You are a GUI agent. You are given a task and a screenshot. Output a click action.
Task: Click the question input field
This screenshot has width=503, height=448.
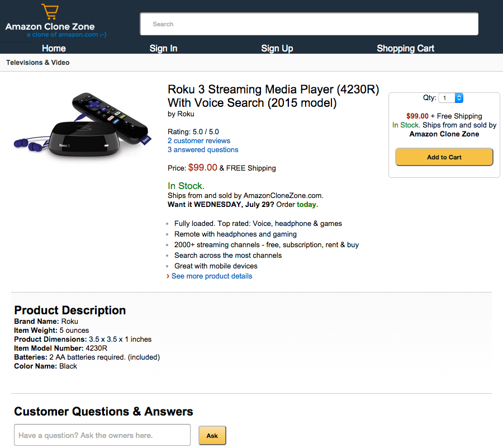point(102,435)
